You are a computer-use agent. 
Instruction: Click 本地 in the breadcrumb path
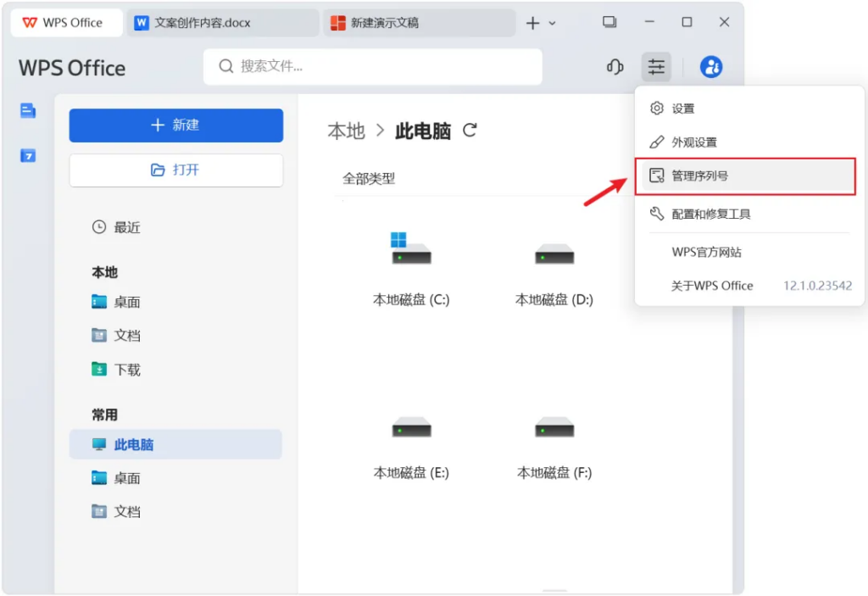(346, 131)
